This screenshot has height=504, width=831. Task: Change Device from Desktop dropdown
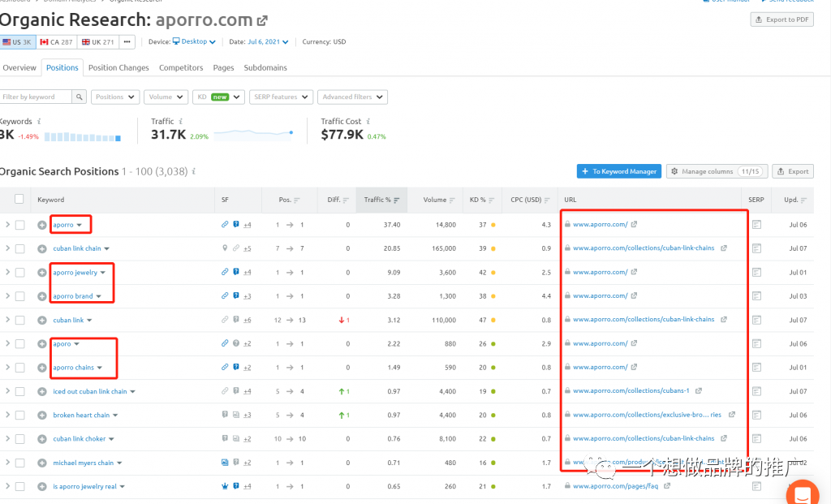click(195, 41)
